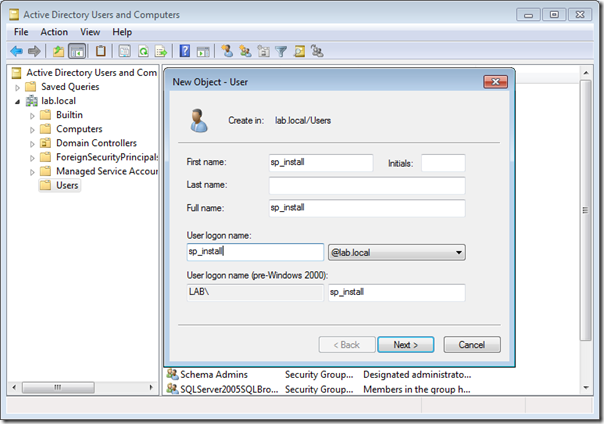Expand the Managed Service Accounts arrow

tap(32, 172)
